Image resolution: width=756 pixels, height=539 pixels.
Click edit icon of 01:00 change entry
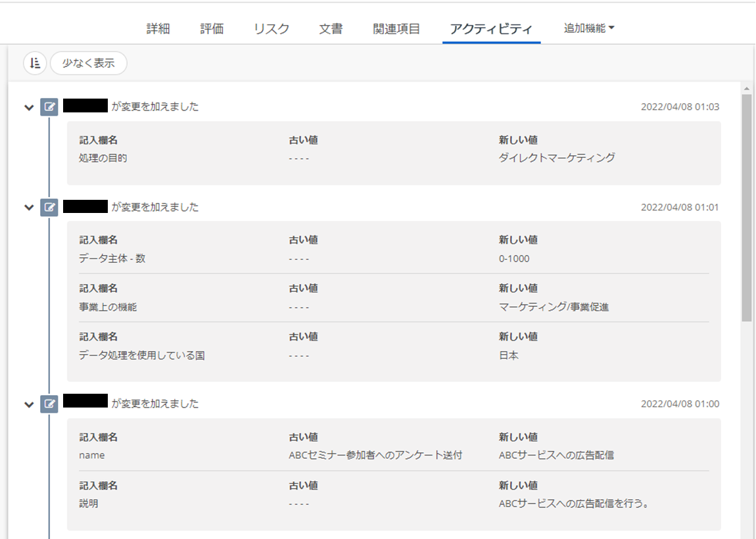pyautogui.click(x=49, y=404)
